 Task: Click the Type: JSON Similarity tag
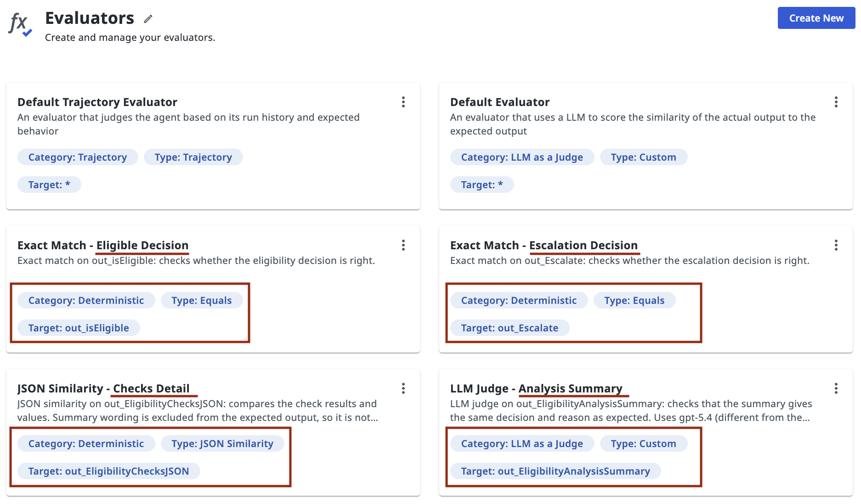pos(222,443)
